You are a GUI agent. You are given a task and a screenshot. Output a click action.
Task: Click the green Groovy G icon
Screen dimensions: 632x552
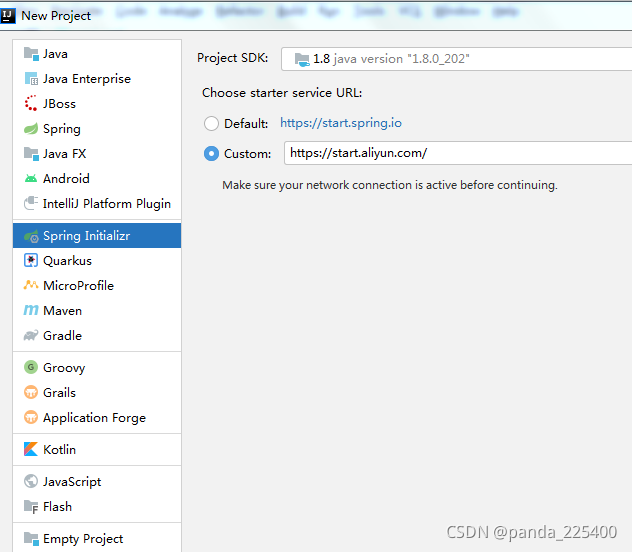pyautogui.click(x=31, y=367)
